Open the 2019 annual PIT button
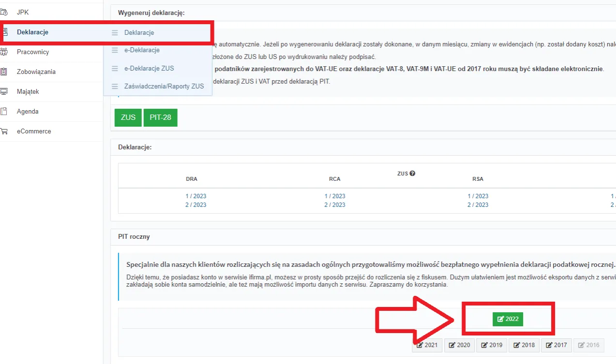The image size is (616, 364). click(492, 345)
